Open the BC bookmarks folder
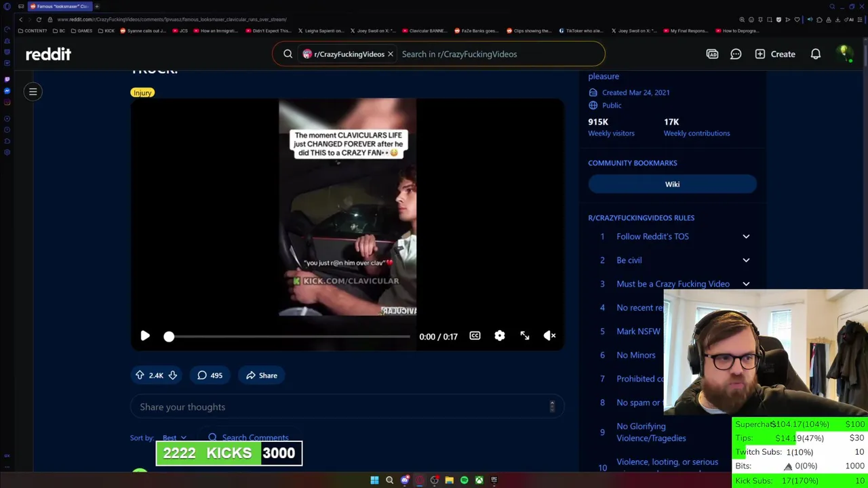Screen dimensions: 868x488 (x=59, y=30)
